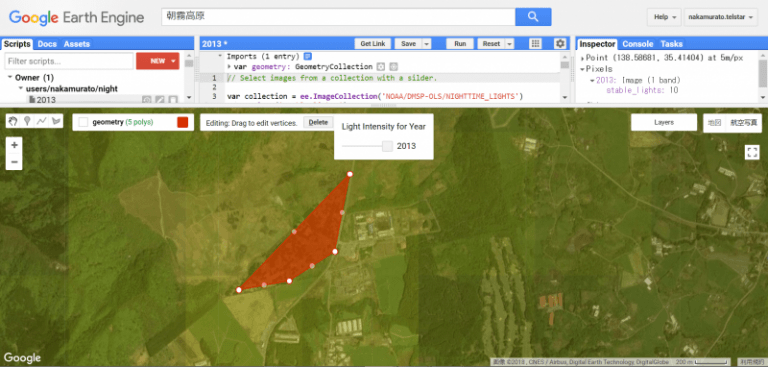This screenshot has height=367, width=768.
Task: Click the Light Intensity year slider handle
Action: pos(387,146)
